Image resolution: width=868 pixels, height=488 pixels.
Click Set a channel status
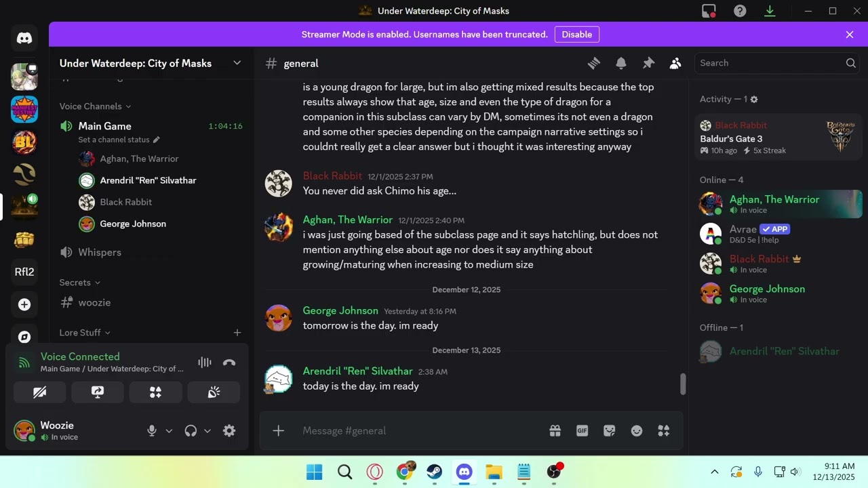pyautogui.click(x=119, y=140)
